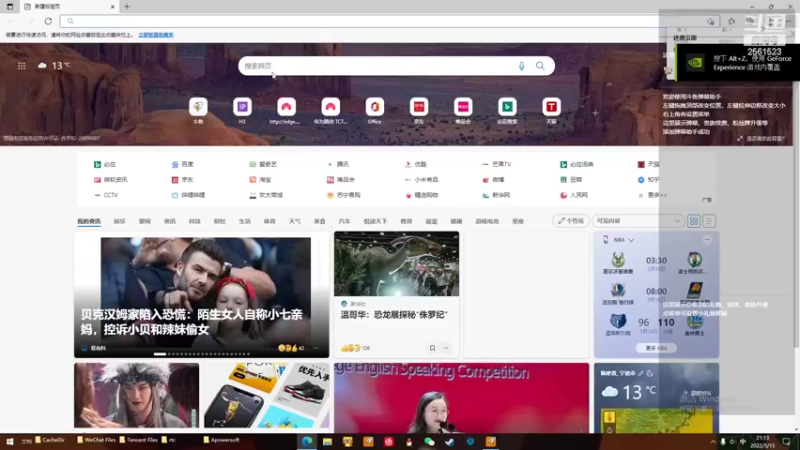This screenshot has height=450, width=800.
Task: Open the 华为路由 quick link tile
Action: point(331,107)
